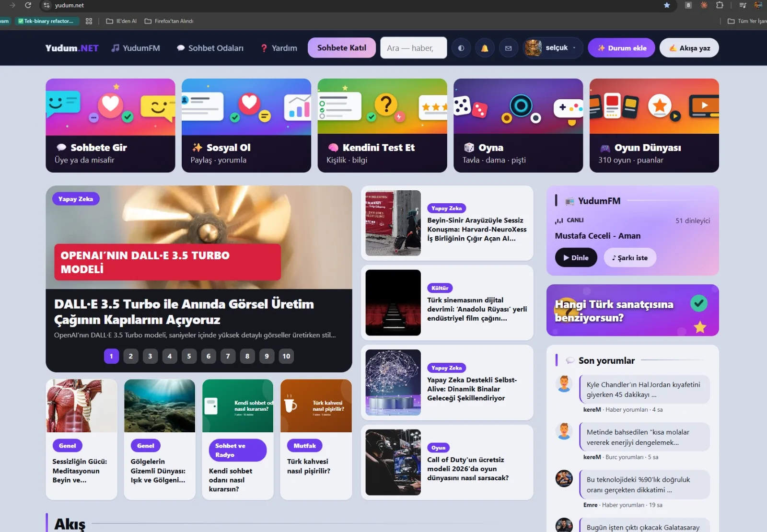The height and width of the screenshot is (532, 767).
Task: Play YudumFM with the Dinle button
Action: pyautogui.click(x=576, y=257)
